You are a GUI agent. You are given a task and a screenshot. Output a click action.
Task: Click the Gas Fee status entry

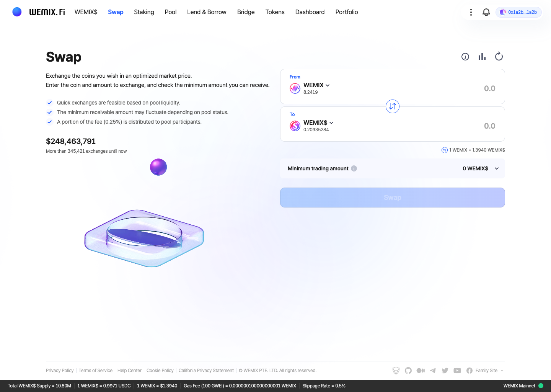[x=240, y=386]
